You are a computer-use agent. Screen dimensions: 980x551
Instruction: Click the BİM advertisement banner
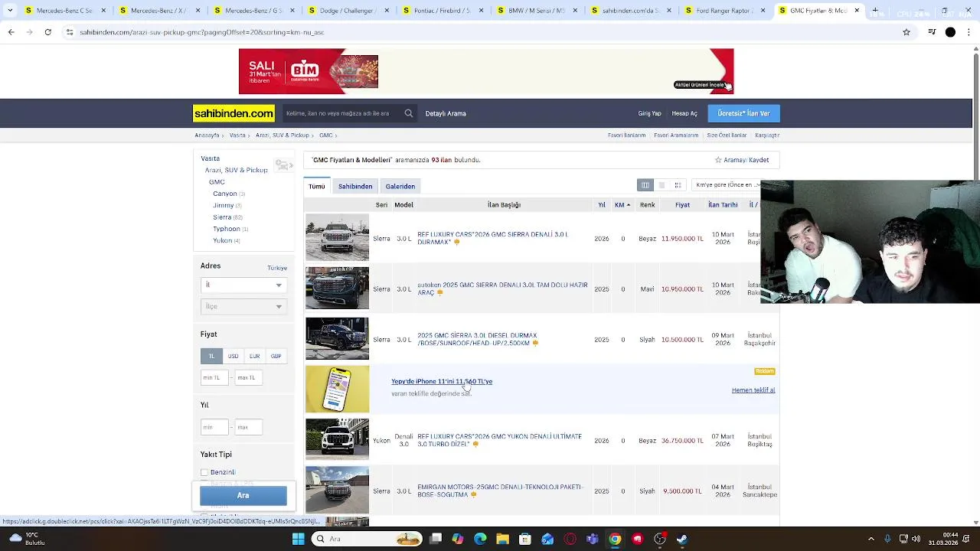tap(486, 71)
